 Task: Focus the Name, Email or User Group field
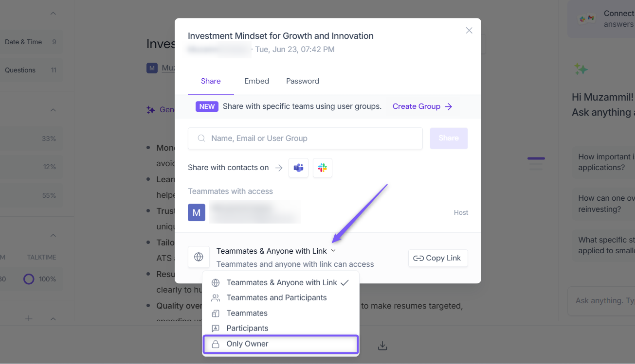tap(305, 139)
